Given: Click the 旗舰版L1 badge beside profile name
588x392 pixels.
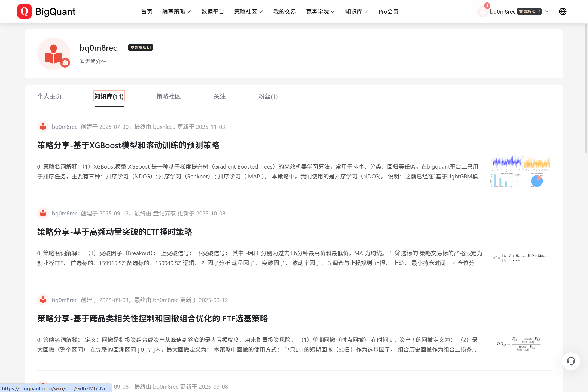Looking at the screenshot, I should (141, 47).
